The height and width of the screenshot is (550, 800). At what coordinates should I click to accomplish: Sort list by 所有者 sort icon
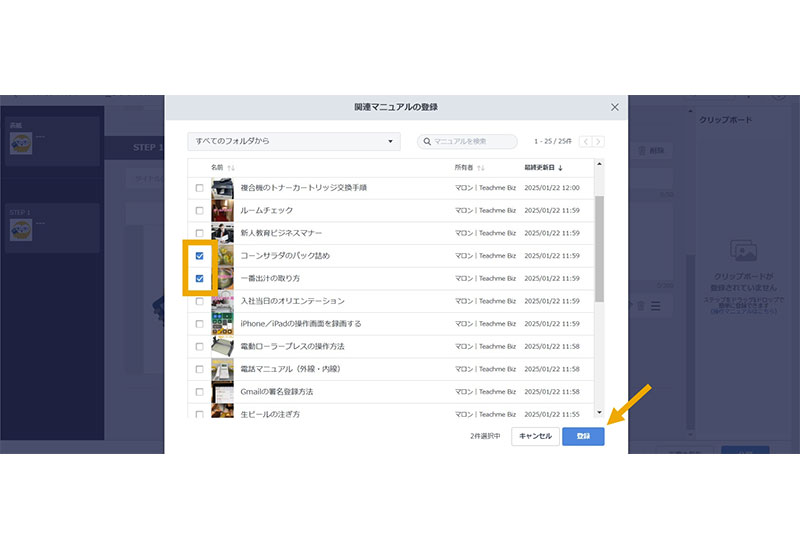point(482,168)
